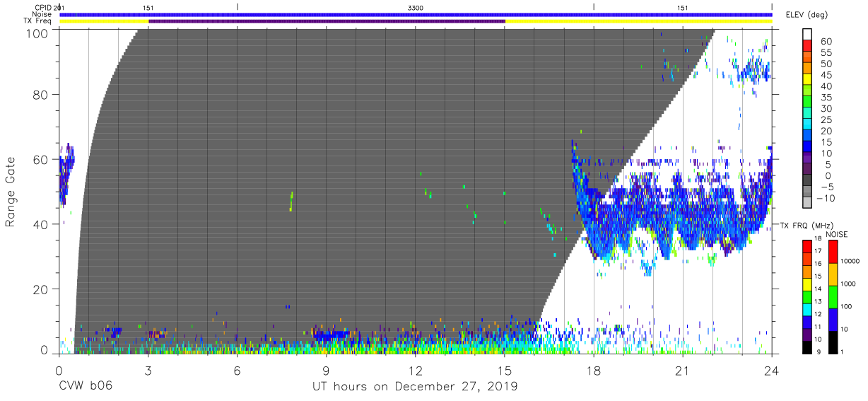
Task: Click the Range Gate axis label
Action: pyautogui.click(x=11, y=192)
